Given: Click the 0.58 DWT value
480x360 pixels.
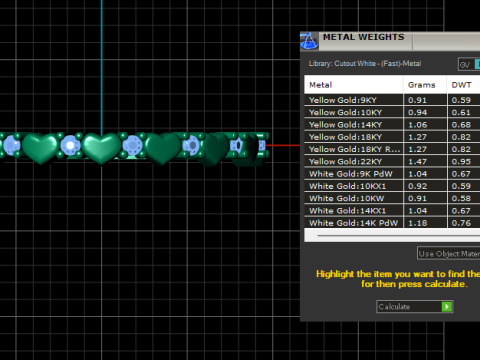Looking at the screenshot, I should pyautogui.click(x=461, y=199).
